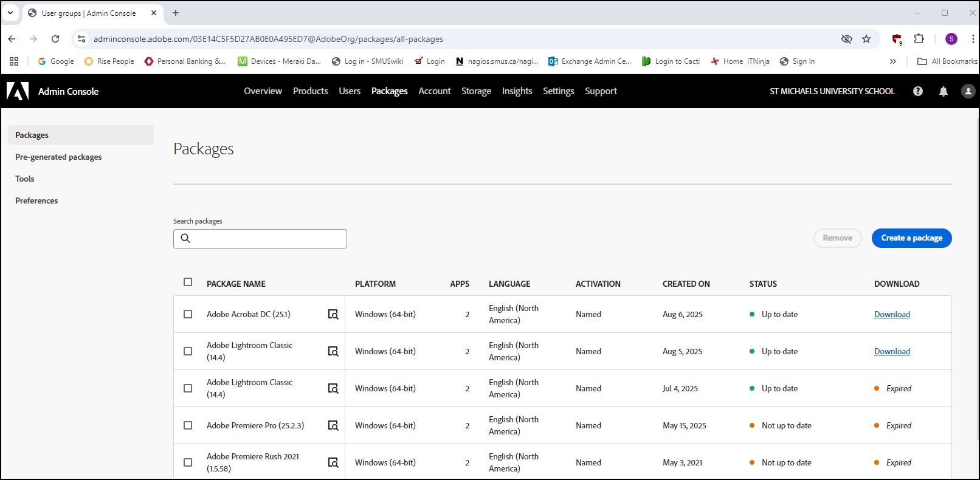
Task: Open the Exchange Admin Center bookmark
Action: (590, 61)
